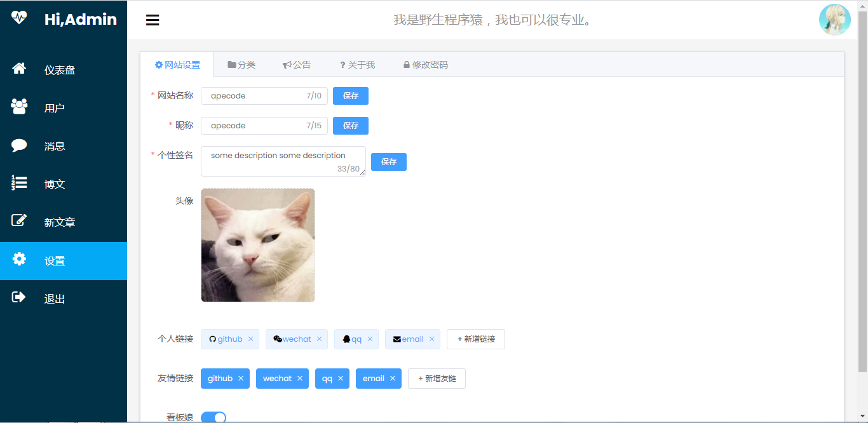Open 新文章 to write a new article
868x423 pixels.
click(x=20, y=222)
